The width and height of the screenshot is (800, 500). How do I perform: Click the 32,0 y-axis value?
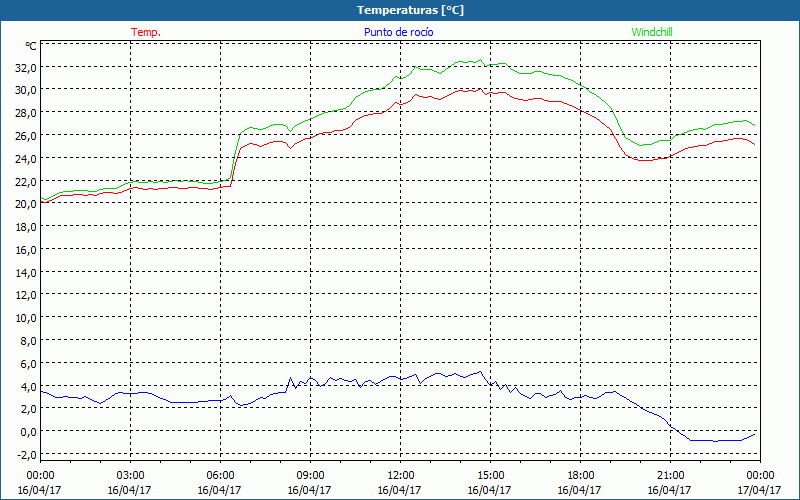pos(27,68)
